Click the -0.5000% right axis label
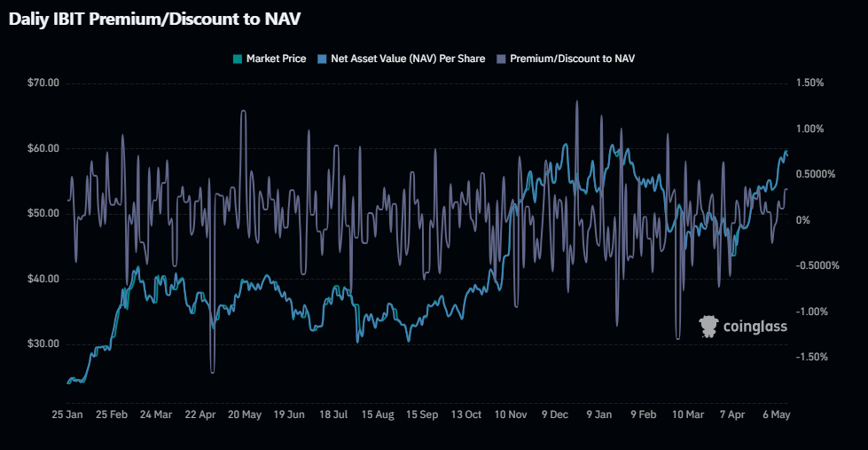 click(x=817, y=266)
